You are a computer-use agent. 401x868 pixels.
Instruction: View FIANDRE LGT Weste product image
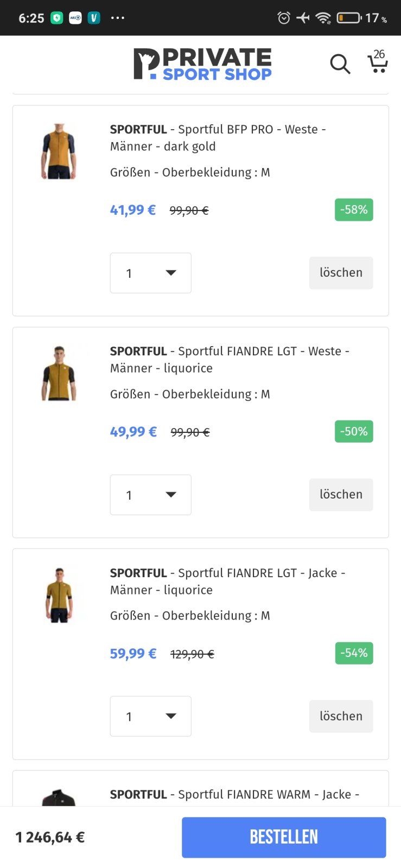click(x=59, y=373)
